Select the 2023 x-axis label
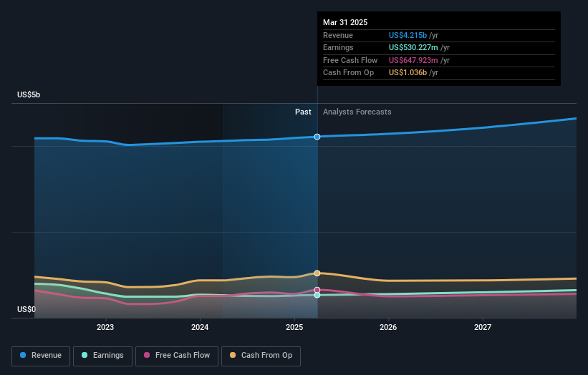Screen dimensions: 588x375 pos(105,327)
